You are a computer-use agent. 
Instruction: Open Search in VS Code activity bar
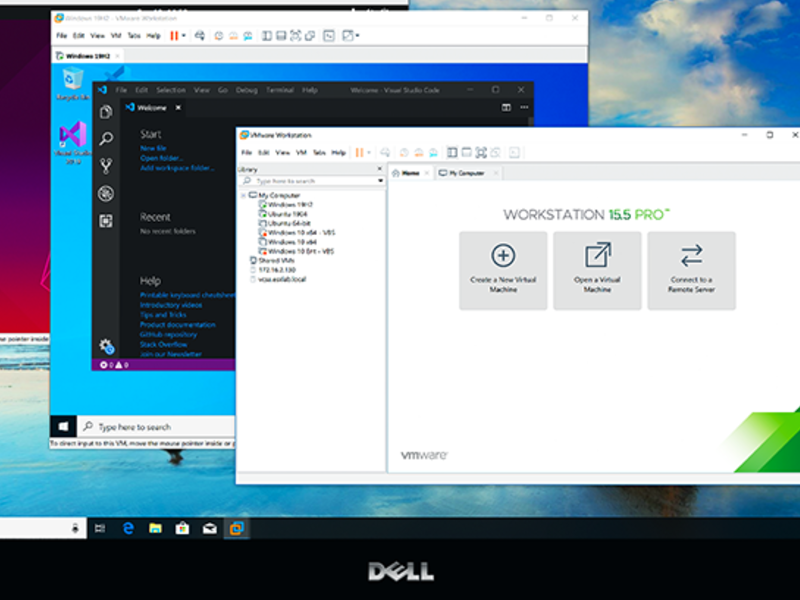click(106, 138)
